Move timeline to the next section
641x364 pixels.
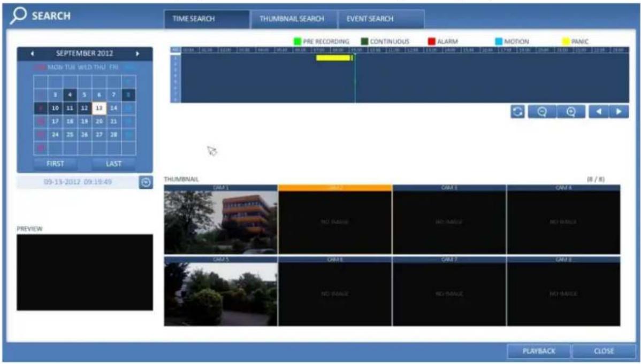(x=619, y=112)
